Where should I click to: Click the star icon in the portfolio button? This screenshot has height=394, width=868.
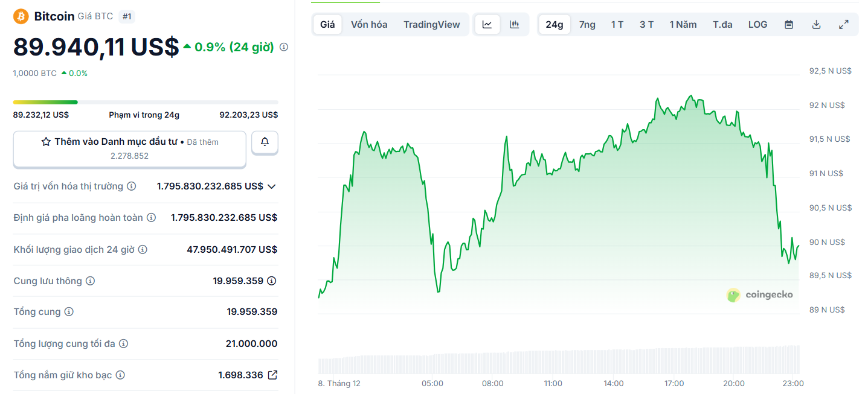[45, 141]
